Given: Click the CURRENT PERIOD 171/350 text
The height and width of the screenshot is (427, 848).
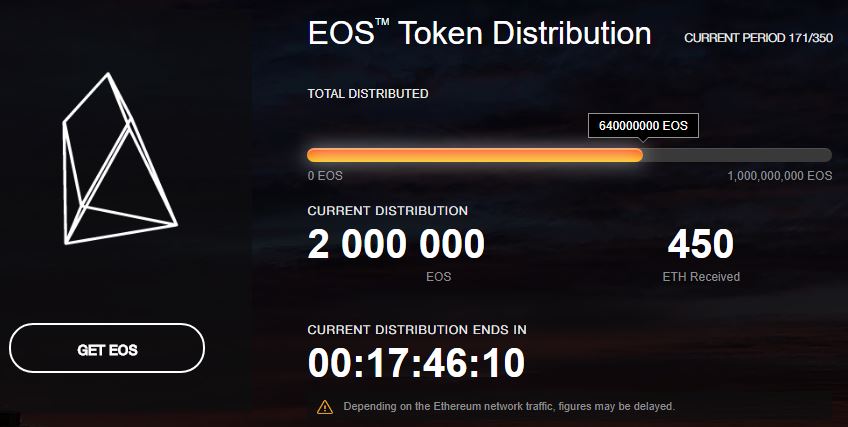Looking at the screenshot, I should pos(758,38).
